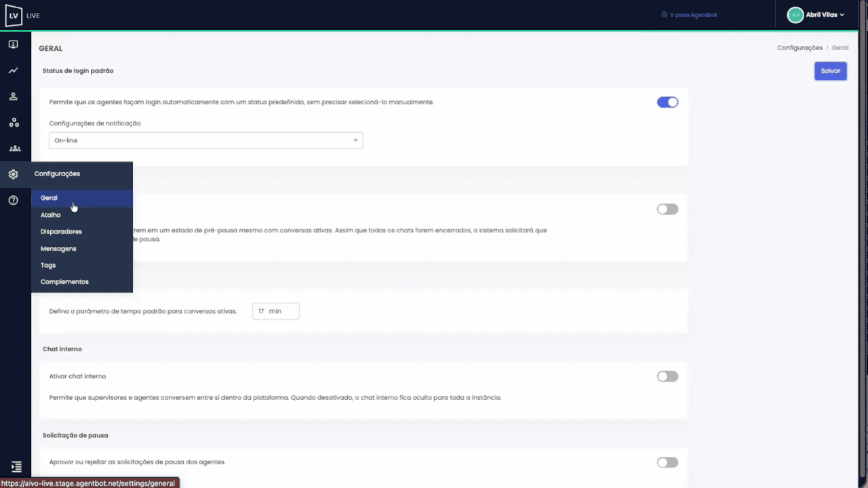The height and width of the screenshot is (488, 868).
Task: Open Complementos from settings menu
Action: pos(82,282)
